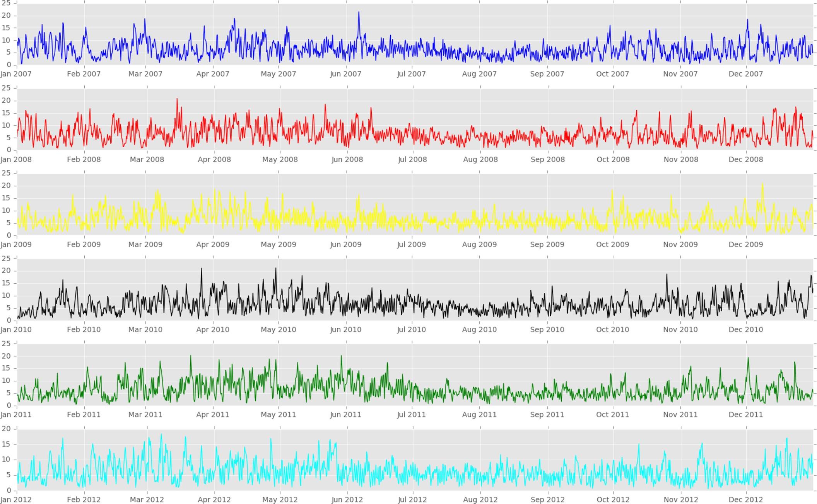The image size is (817, 504).
Task: Click the Jun 2007 x-axis label
Action: click(345, 74)
